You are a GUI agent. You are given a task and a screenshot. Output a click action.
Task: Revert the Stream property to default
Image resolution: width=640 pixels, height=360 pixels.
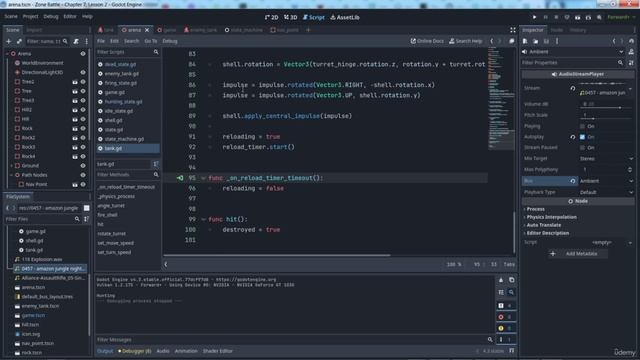point(573,88)
